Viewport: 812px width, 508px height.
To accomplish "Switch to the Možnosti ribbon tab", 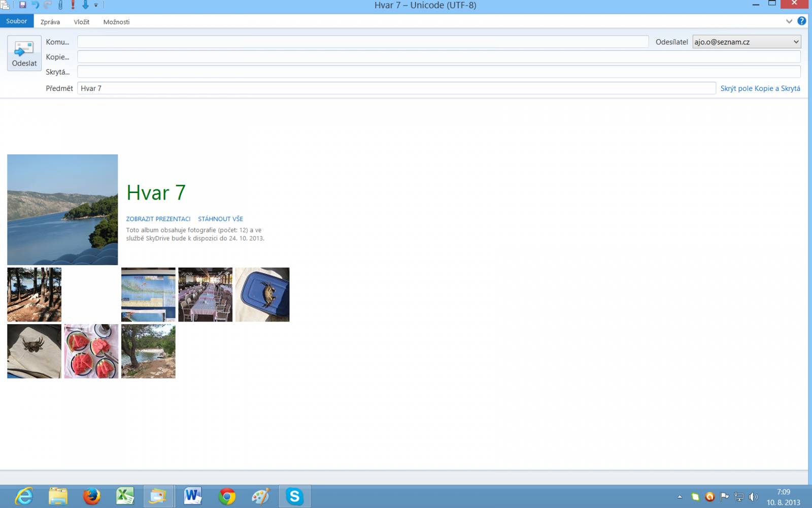I will coord(116,22).
